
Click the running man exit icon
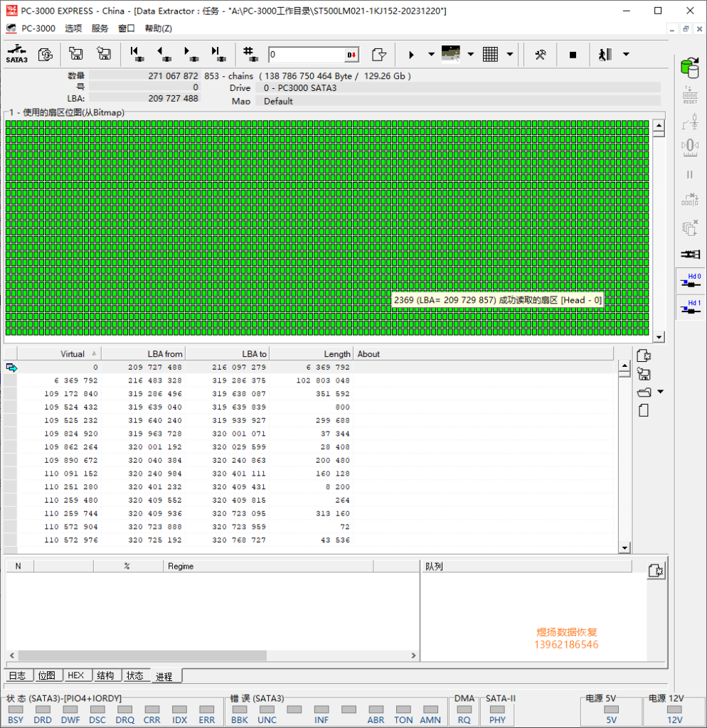pyautogui.click(x=605, y=55)
